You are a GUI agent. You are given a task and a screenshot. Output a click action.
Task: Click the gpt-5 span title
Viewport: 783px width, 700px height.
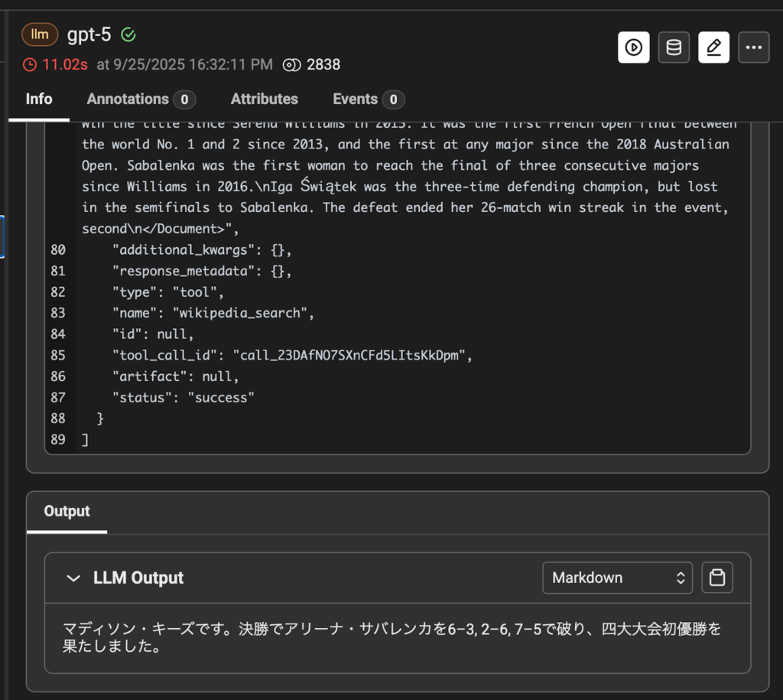(x=89, y=34)
